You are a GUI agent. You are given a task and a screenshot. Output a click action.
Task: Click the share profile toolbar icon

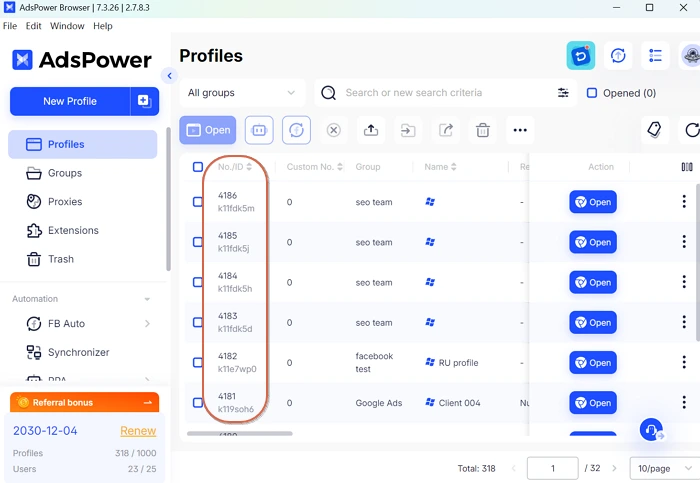click(446, 130)
